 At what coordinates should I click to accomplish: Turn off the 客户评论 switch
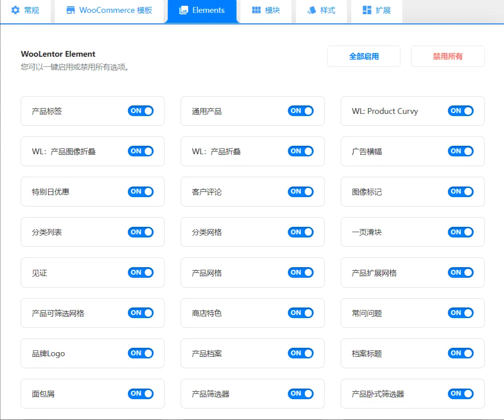coord(301,191)
